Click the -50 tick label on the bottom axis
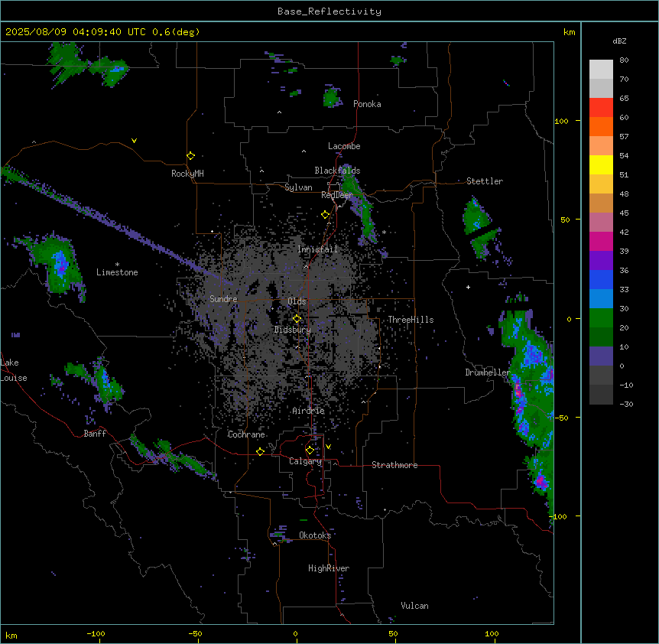Screen dimensions: 659x644 coord(195,633)
